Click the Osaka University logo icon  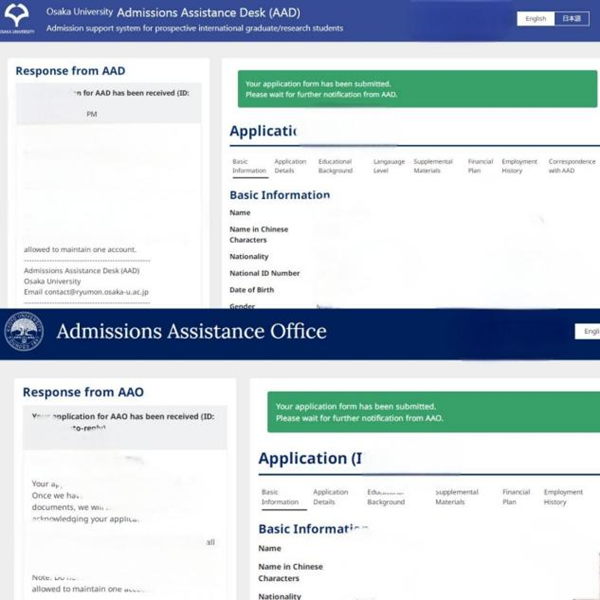[16, 18]
